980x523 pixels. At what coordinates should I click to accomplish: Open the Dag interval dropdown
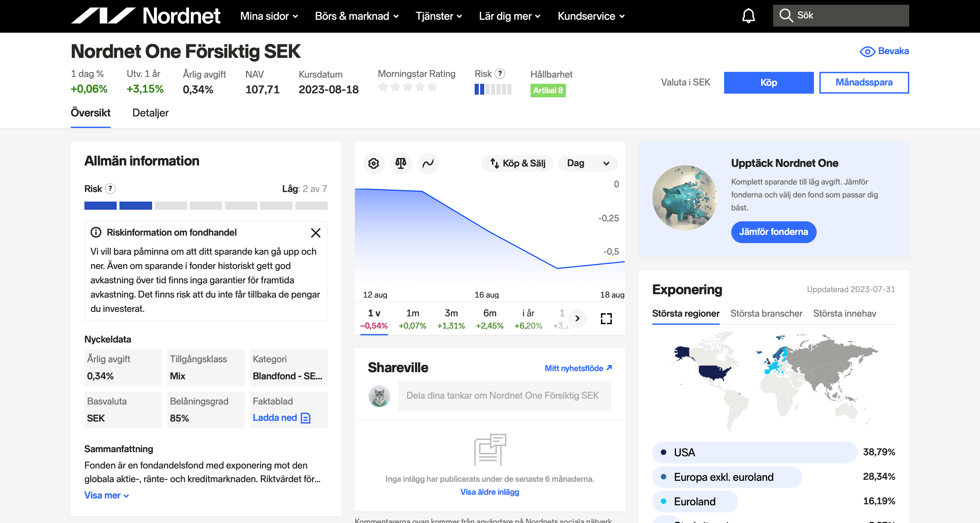tap(587, 163)
